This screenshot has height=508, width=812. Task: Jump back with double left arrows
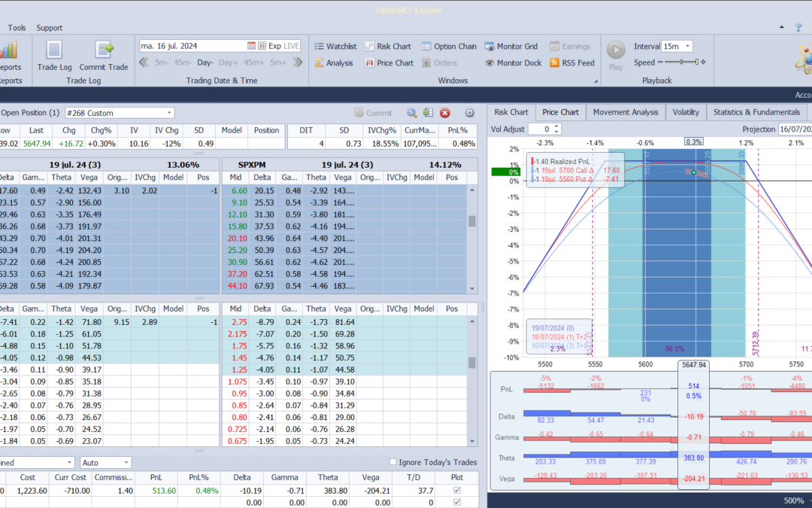144,62
